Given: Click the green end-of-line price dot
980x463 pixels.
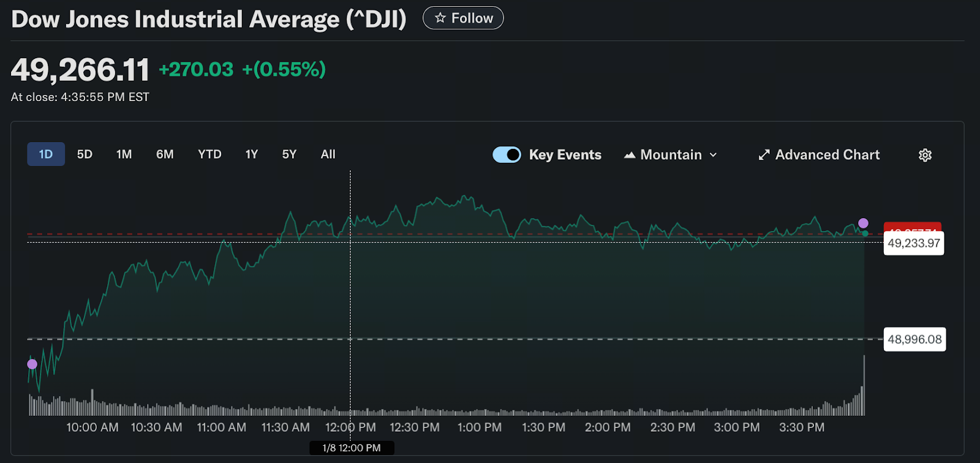Looking at the screenshot, I should tap(865, 233).
